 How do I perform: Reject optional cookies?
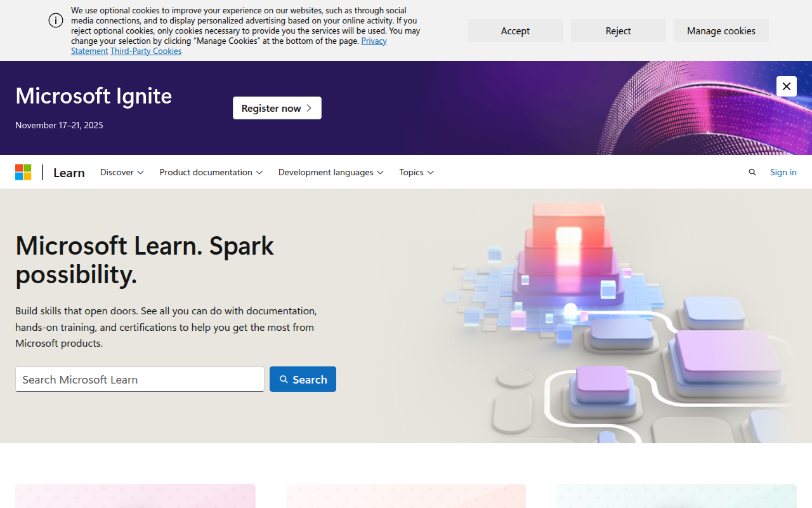[618, 30]
